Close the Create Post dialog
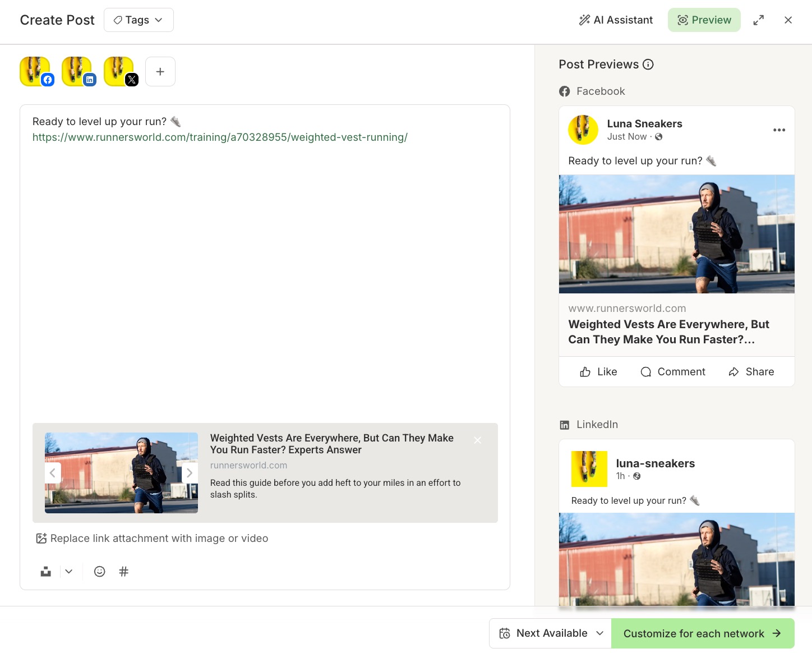The height and width of the screenshot is (653, 812). coord(788,20)
